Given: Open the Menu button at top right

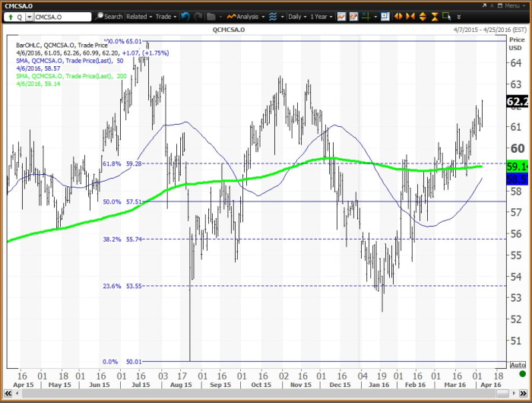Looking at the screenshot, I should [511, 5].
